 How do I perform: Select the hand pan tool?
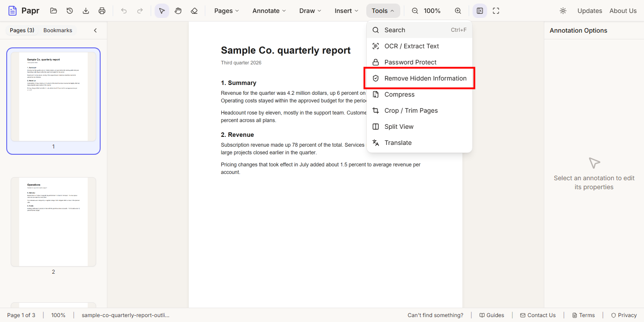178,11
